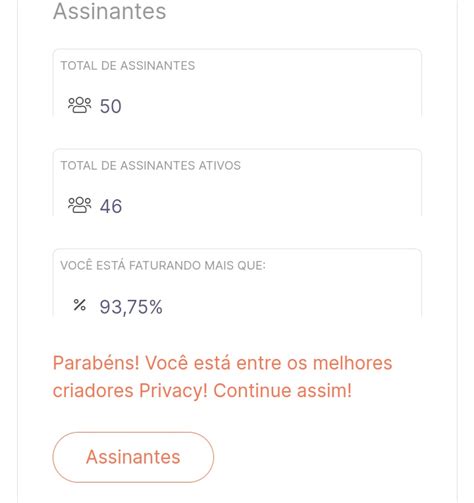Click the words Você está in orange message
474x503 pixels.
click(188, 363)
